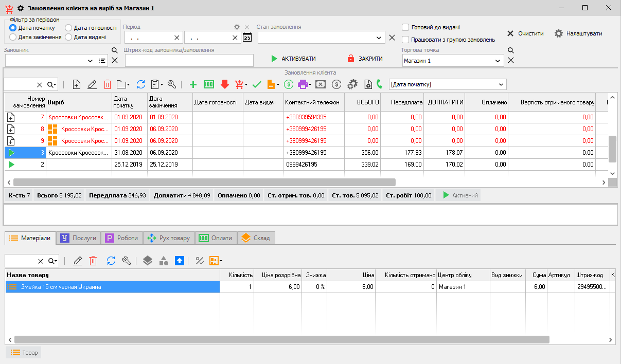Enable the 'Готовий до видачі' checkbox
The image size is (621, 364).
(405, 27)
